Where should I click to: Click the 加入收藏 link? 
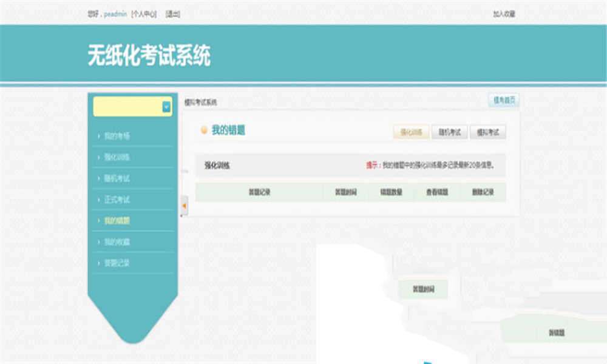click(504, 14)
